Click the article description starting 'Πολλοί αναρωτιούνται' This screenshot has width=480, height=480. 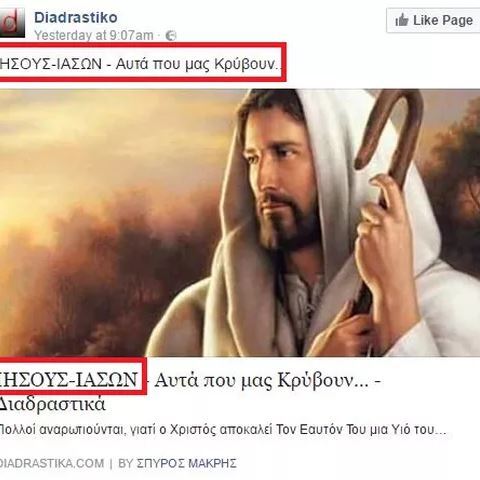(x=222, y=430)
